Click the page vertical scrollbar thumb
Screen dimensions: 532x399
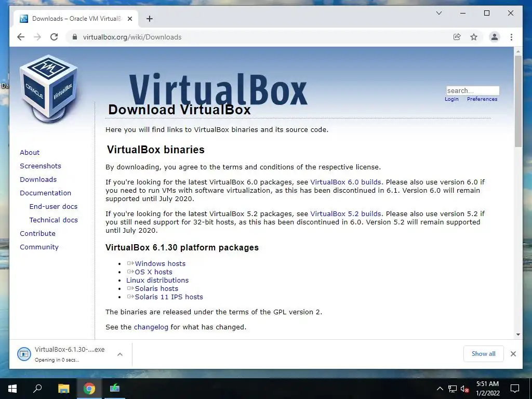point(518,101)
